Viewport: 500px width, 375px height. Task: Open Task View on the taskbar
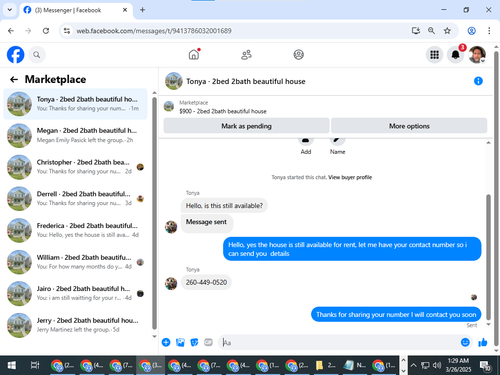(35, 365)
